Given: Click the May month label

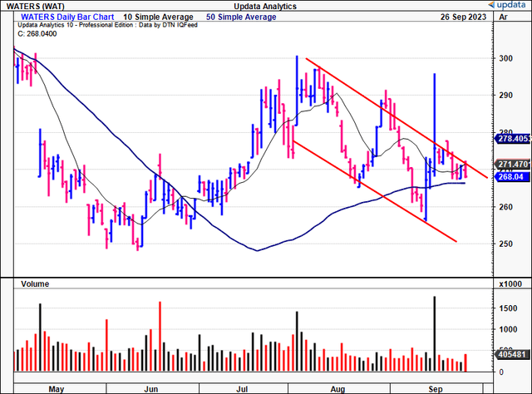Looking at the screenshot, I should pos(57,389).
